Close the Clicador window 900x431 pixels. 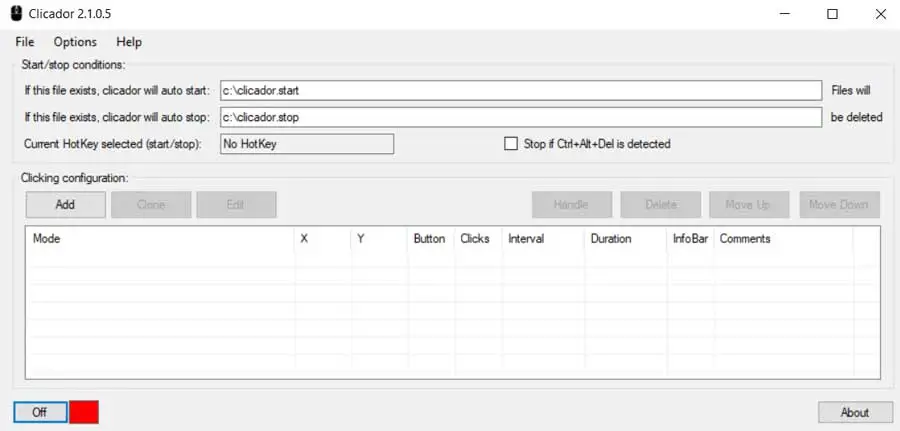pos(880,14)
